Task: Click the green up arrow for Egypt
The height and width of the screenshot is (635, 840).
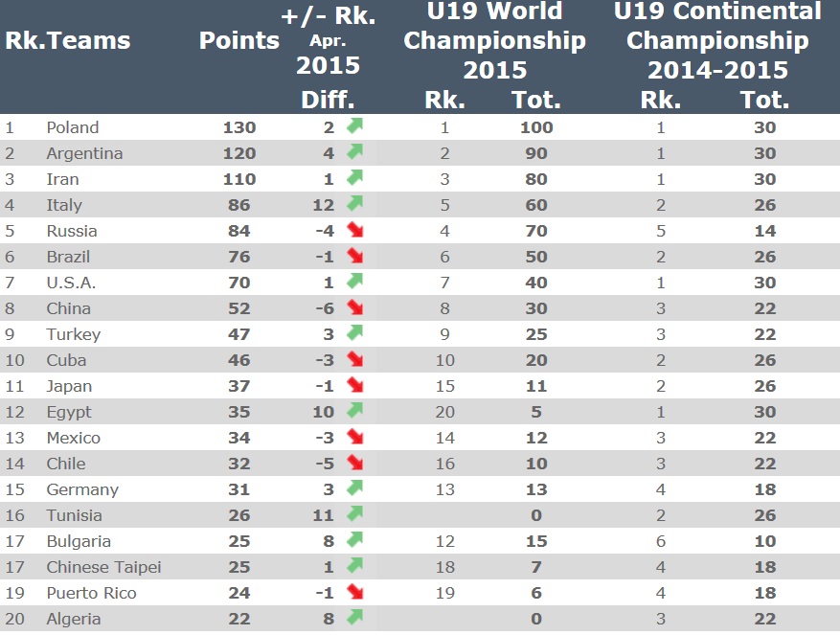Action: pos(354,411)
